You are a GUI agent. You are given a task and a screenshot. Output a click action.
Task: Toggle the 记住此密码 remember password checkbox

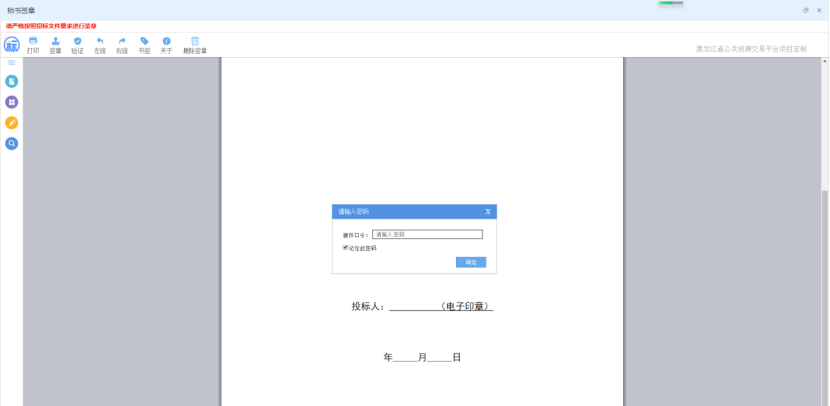pyautogui.click(x=345, y=248)
